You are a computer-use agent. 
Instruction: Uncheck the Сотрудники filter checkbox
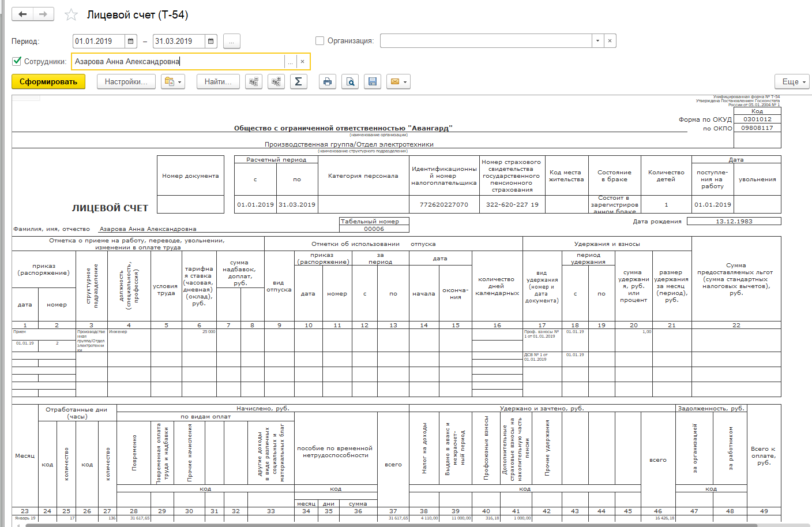17,61
